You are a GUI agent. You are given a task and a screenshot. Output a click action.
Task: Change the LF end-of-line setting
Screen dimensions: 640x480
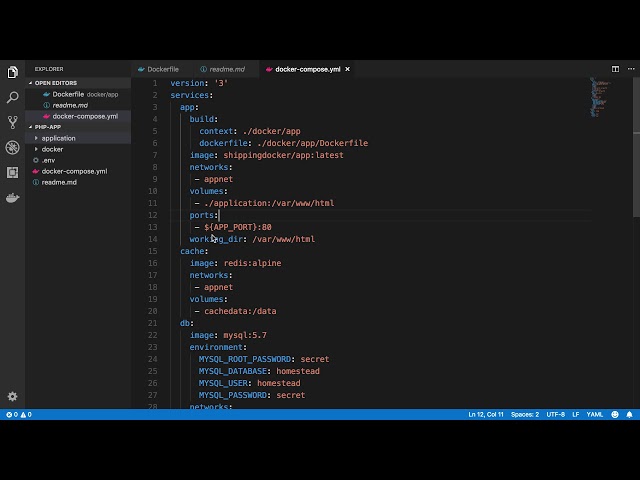[x=576, y=414]
